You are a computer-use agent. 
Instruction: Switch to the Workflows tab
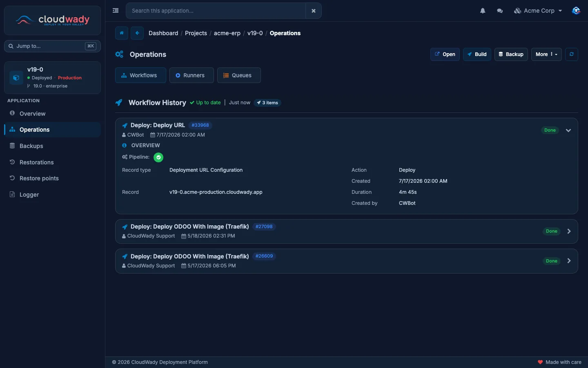140,75
